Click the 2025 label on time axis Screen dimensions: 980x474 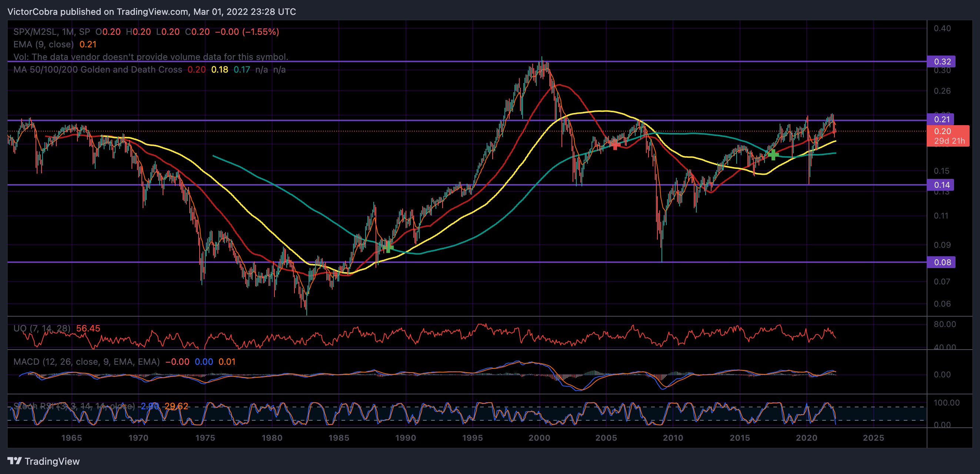tap(873, 437)
